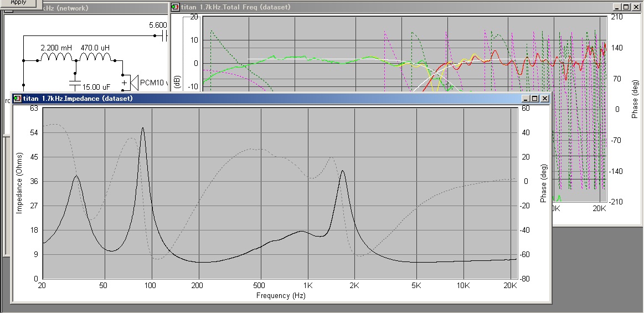Maximize the Impedance dataset window
644x313 pixels.
(x=535, y=99)
